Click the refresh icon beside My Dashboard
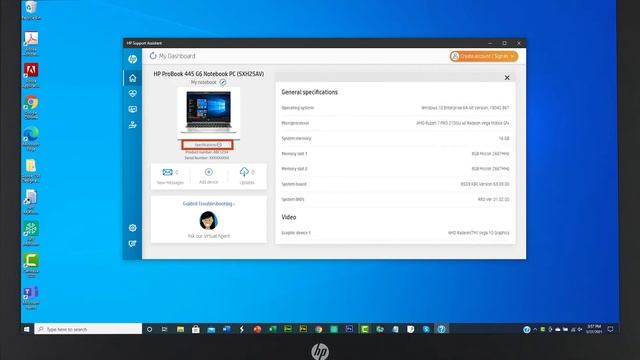The image size is (640, 360). click(153, 56)
